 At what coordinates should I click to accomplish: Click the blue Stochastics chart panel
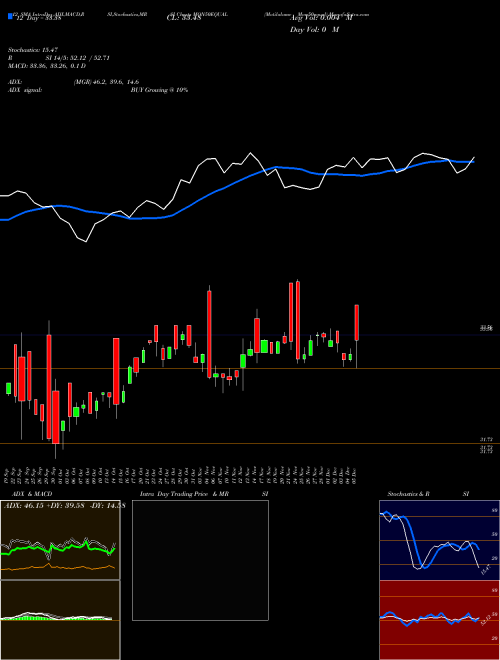click(439, 540)
